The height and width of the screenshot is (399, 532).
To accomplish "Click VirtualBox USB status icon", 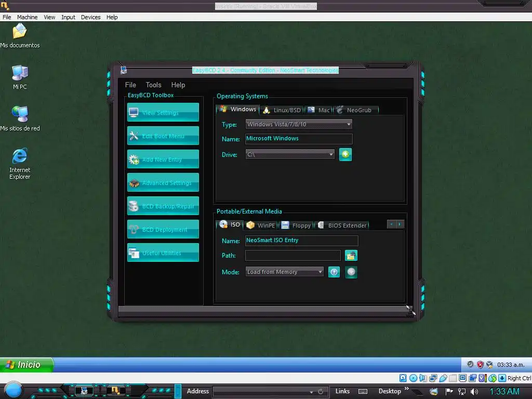I will pyautogui.click(x=443, y=378).
